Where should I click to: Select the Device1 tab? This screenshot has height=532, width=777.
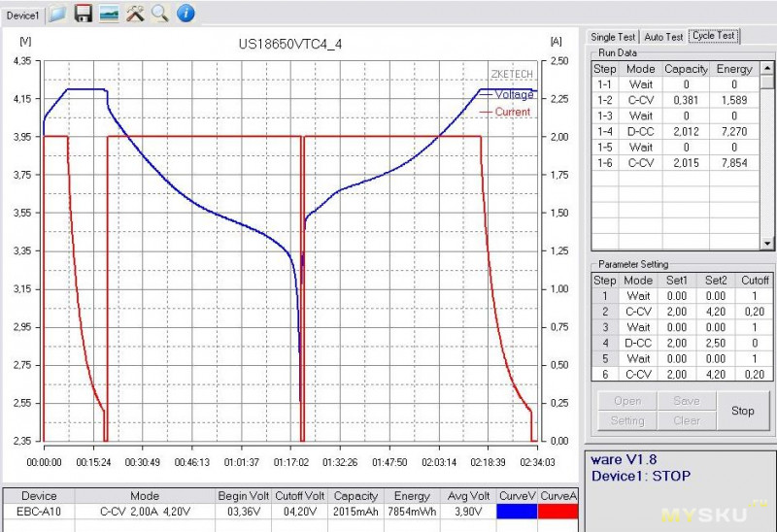pos(23,15)
